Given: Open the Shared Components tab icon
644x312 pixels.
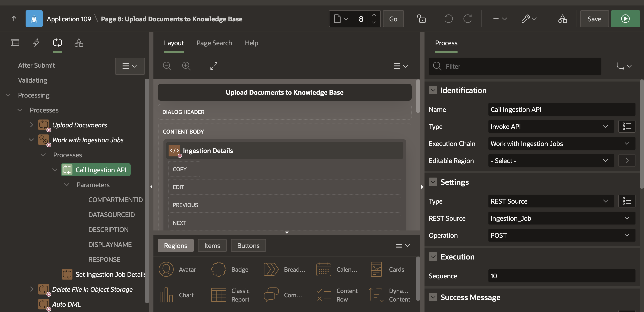Looking at the screenshot, I should [79, 42].
